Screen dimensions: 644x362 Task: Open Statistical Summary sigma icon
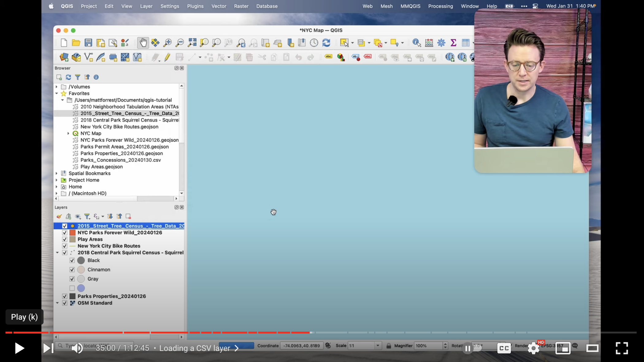453,43
